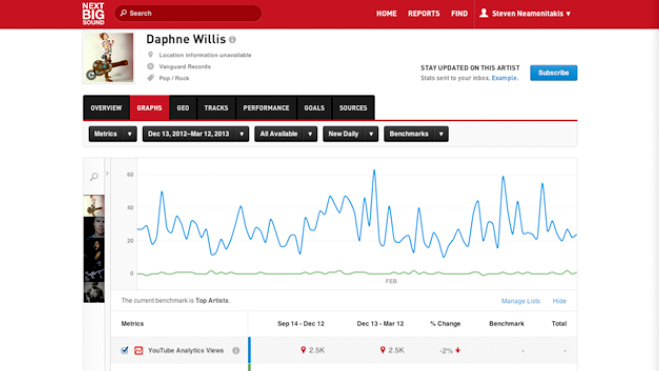Switch to the GEO tab

[x=183, y=108]
